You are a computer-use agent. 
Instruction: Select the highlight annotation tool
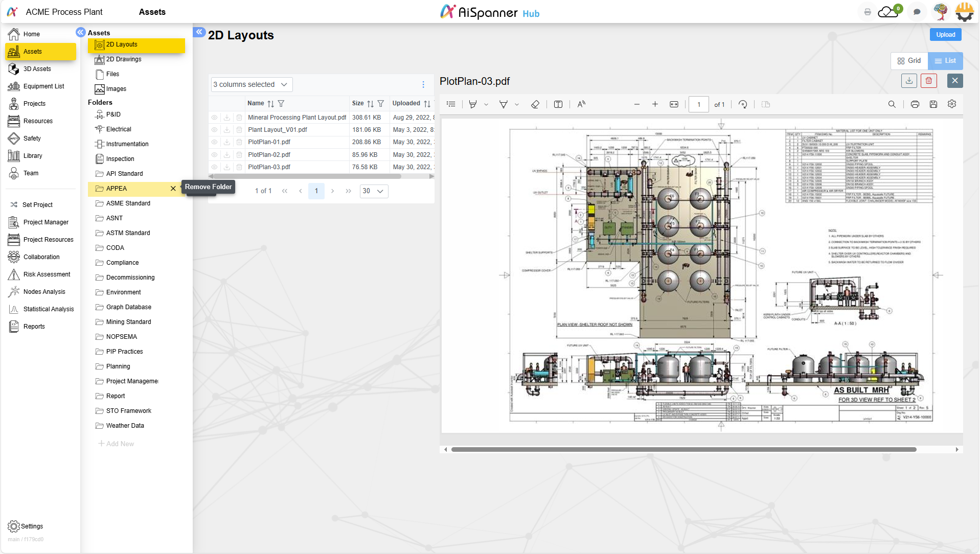[473, 104]
